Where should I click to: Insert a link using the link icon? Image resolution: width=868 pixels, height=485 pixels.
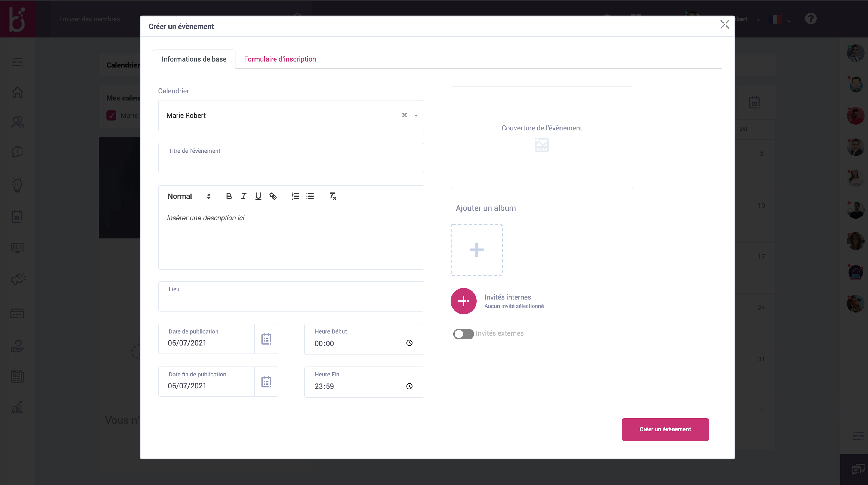[273, 196]
